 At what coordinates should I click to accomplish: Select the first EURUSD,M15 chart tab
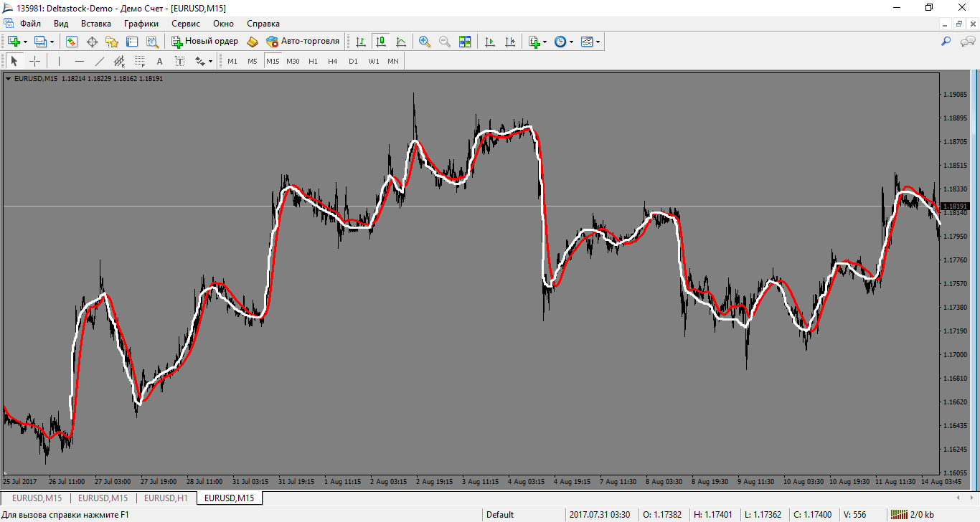(36, 498)
